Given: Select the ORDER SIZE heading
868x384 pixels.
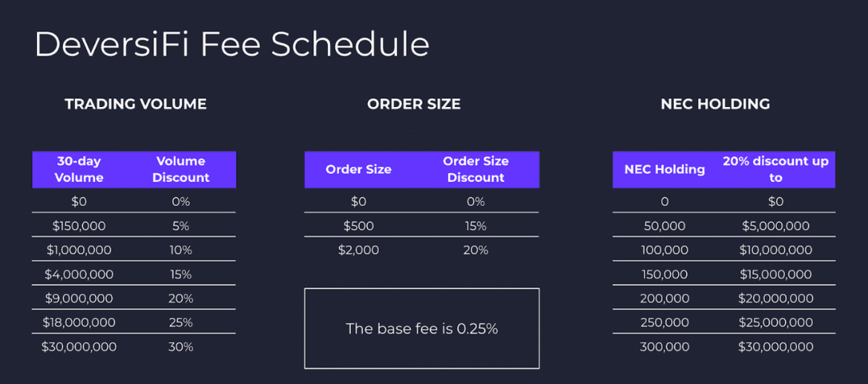Looking at the screenshot, I should click(414, 104).
